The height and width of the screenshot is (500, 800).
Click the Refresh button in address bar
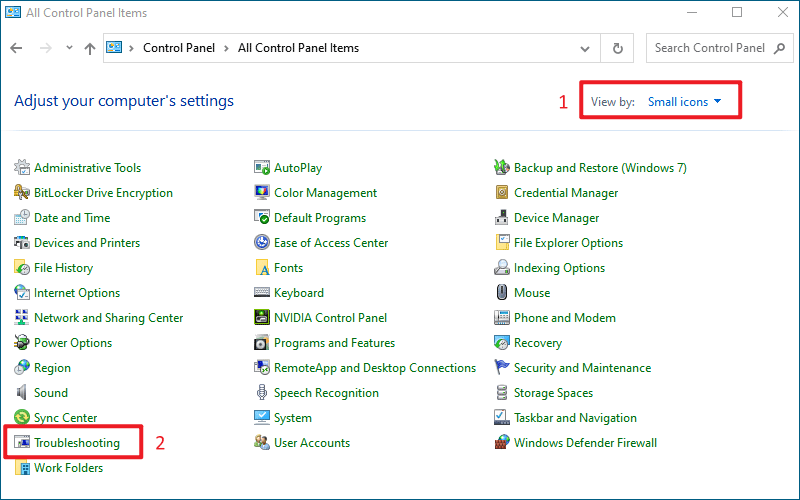(x=617, y=48)
